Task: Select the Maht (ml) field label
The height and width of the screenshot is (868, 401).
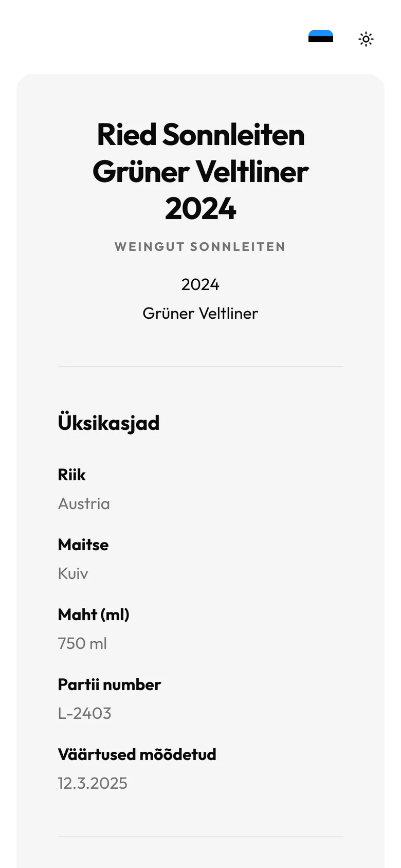Action: [94, 614]
